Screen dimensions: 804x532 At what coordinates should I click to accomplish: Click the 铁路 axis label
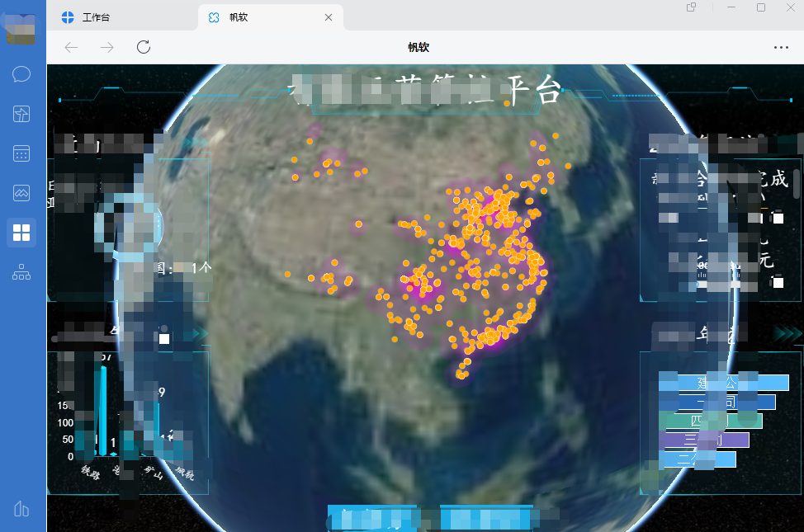click(x=90, y=472)
